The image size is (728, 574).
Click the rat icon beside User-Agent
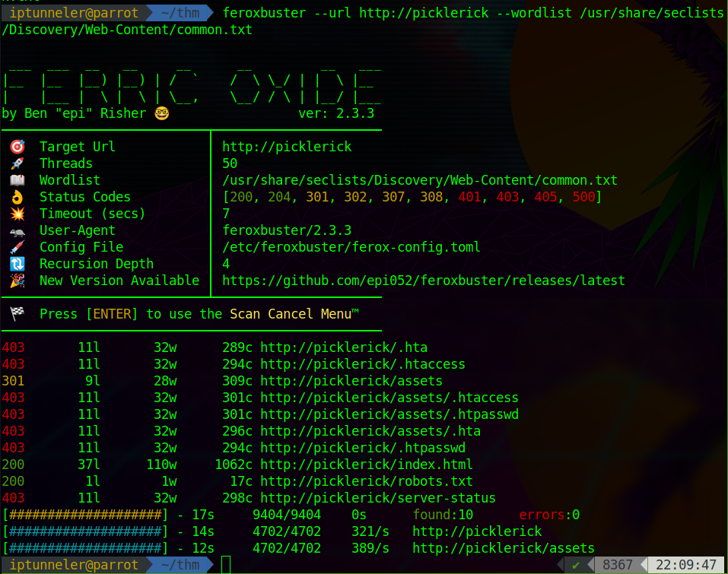[x=17, y=231]
